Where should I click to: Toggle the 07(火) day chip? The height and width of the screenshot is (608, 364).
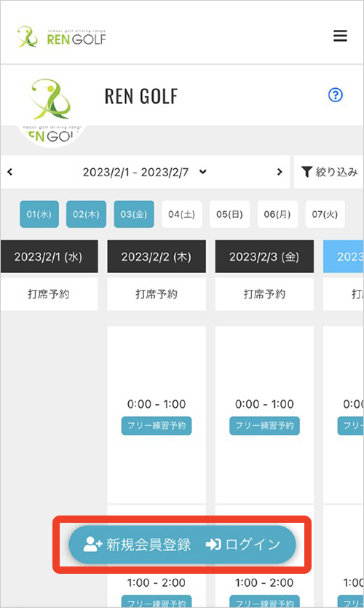[x=325, y=214]
